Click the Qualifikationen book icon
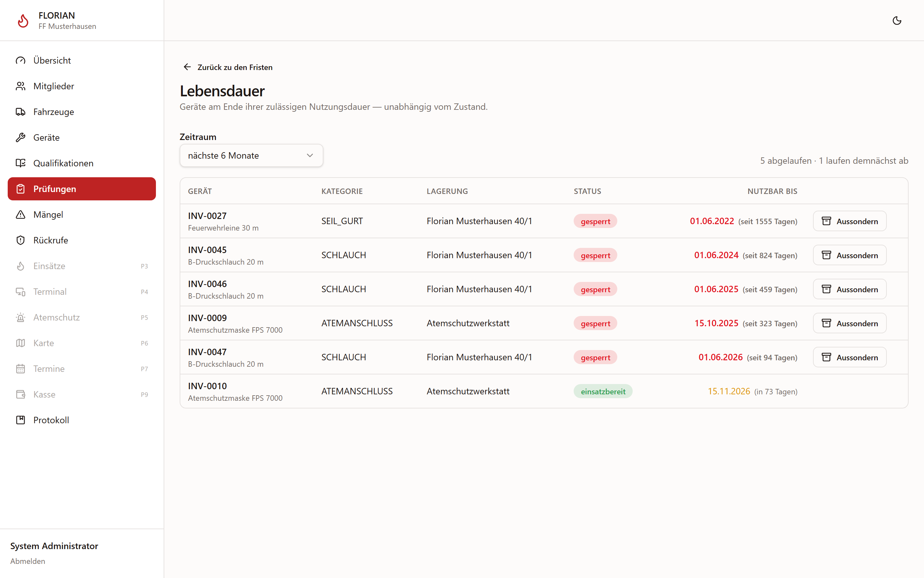924x578 pixels. pos(21,163)
